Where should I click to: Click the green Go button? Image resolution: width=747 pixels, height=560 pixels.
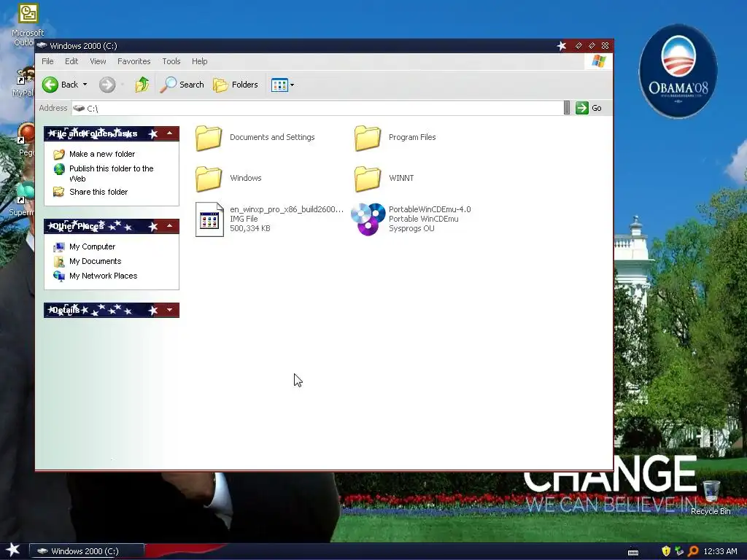[x=589, y=108]
